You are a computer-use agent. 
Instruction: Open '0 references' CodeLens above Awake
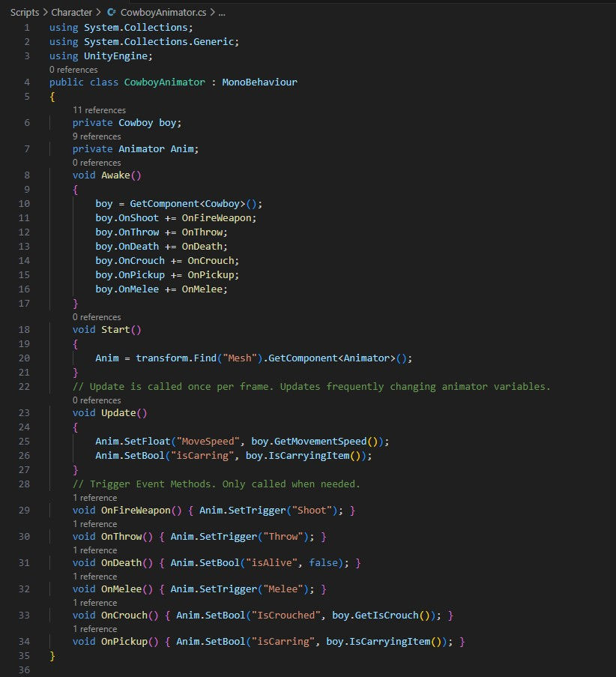tap(97, 163)
